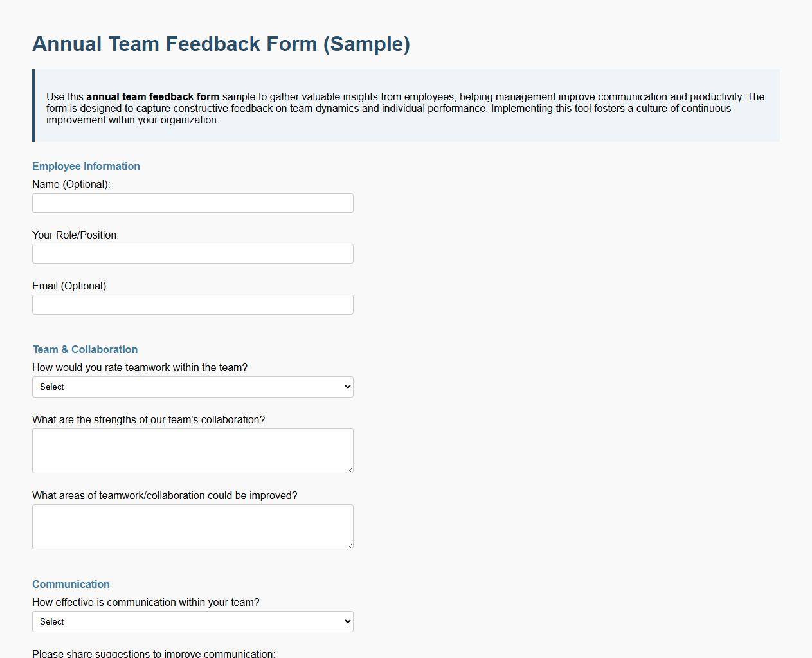Open the Select menu under teamwork rating question
Image resolution: width=812 pixels, height=658 pixels.
pyautogui.click(x=192, y=387)
